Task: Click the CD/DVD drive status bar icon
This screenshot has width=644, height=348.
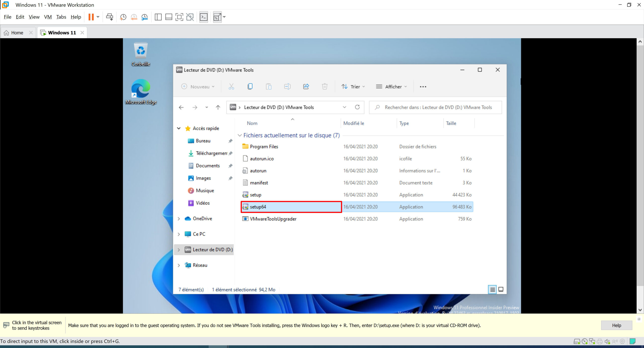Action: (585, 341)
